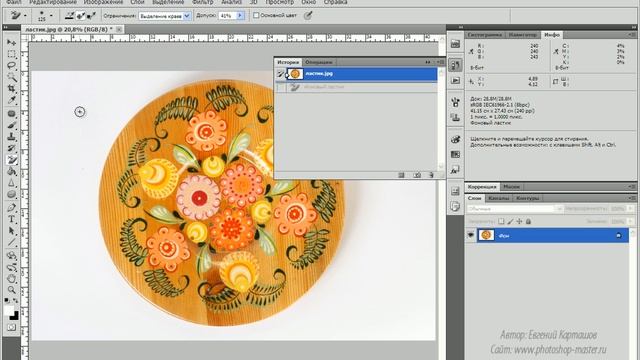Select the Crop tool
Viewport: 640px width, 360px height.
tap(11, 89)
